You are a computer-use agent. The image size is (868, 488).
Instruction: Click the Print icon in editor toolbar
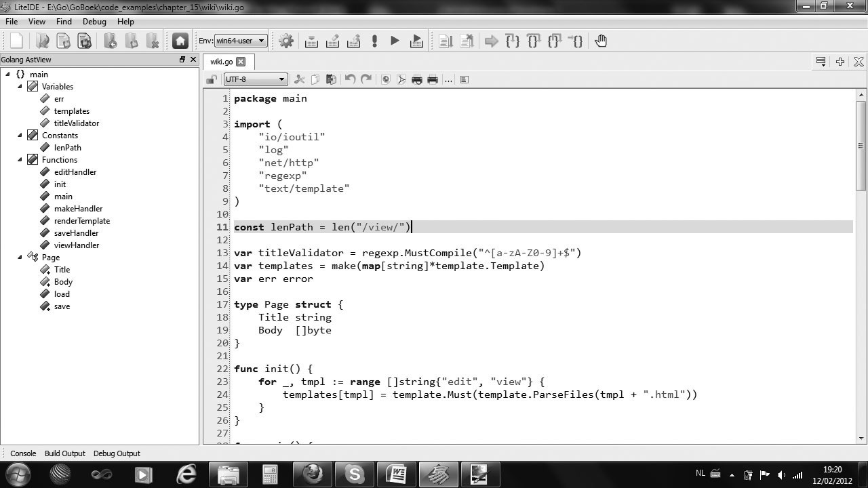(417, 79)
